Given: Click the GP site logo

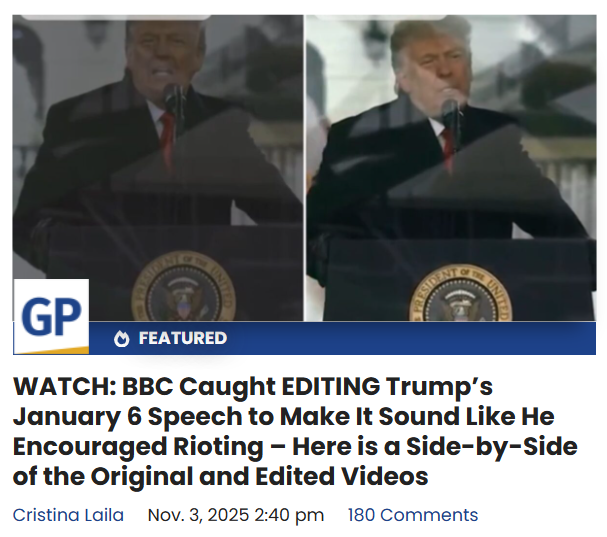Looking at the screenshot, I should pos(51,316).
